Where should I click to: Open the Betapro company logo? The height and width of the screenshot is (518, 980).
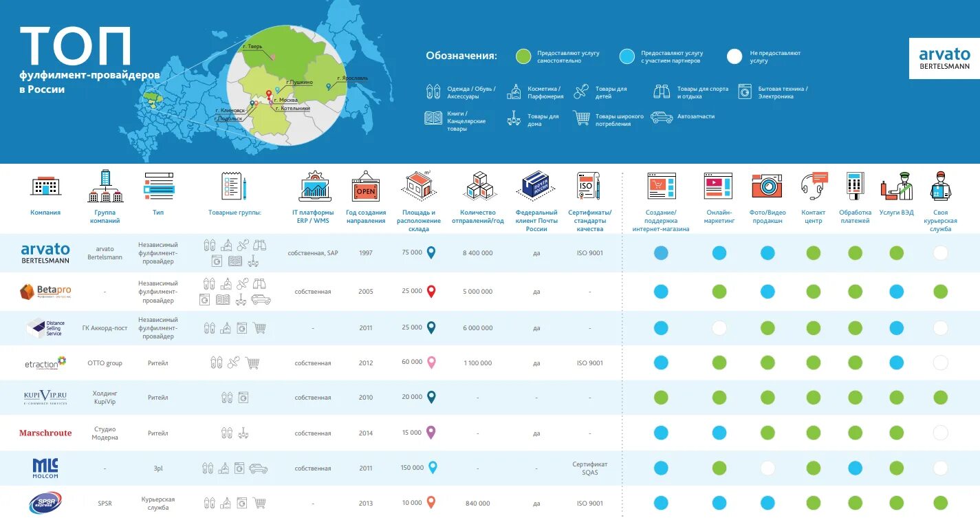[x=45, y=292]
